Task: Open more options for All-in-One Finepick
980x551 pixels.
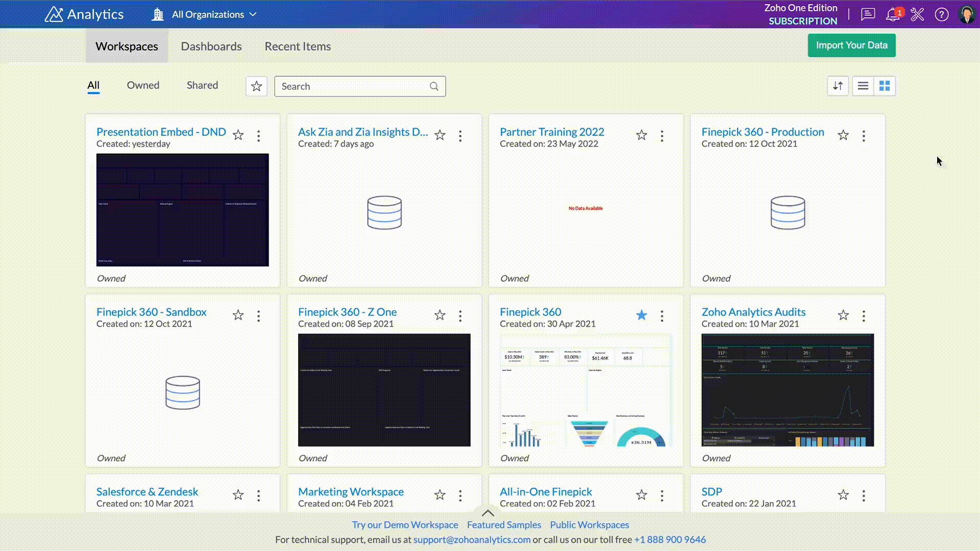Action: pyautogui.click(x=662, y=495)
